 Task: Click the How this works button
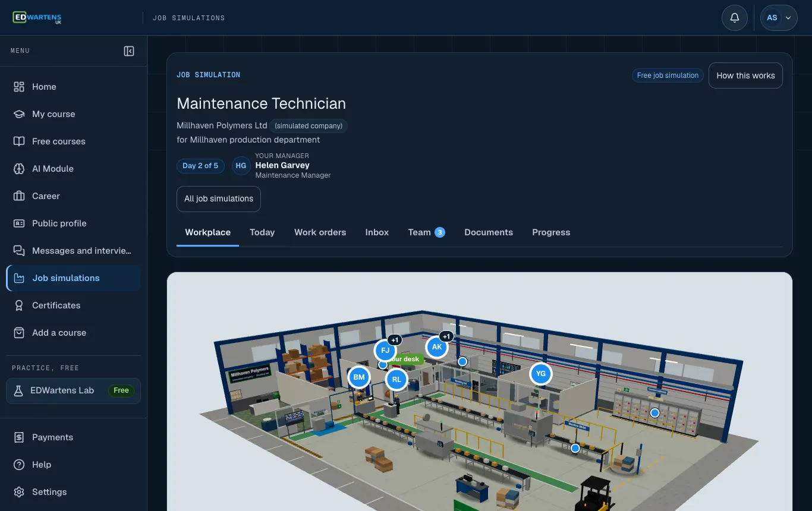[x=745, y=75]
